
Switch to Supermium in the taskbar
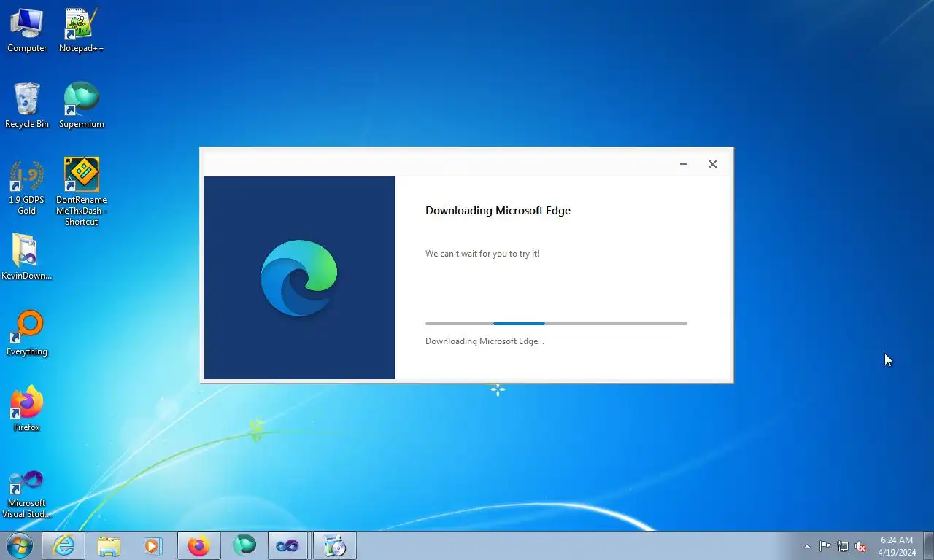pyautogui.click(x=244, y=545)
